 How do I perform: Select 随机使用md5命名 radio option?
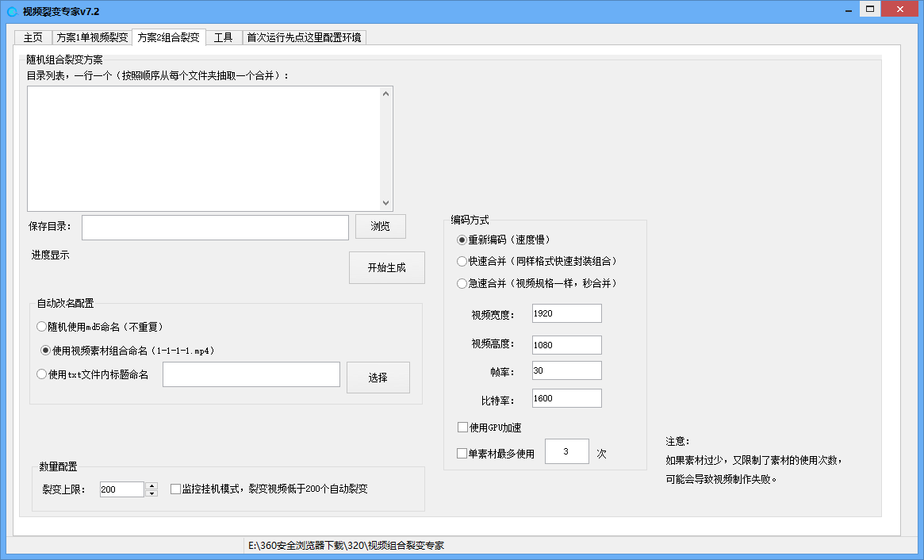coord(42,327)
